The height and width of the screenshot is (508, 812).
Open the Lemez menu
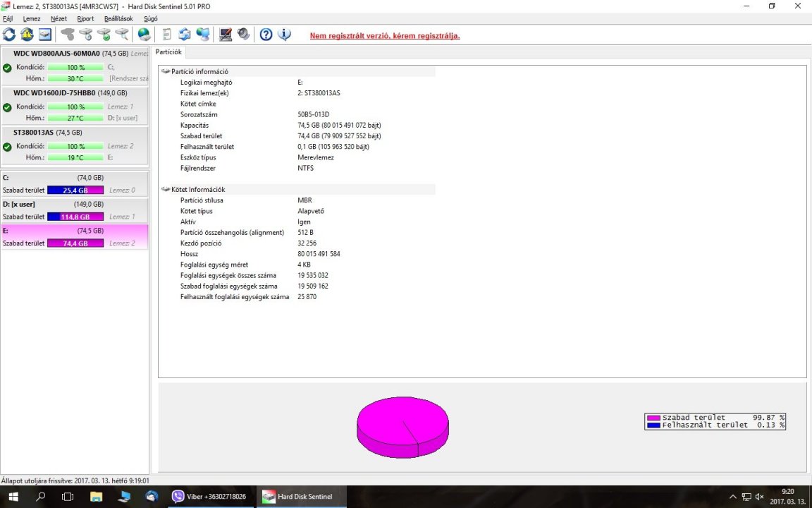click(x=32, y=18)
